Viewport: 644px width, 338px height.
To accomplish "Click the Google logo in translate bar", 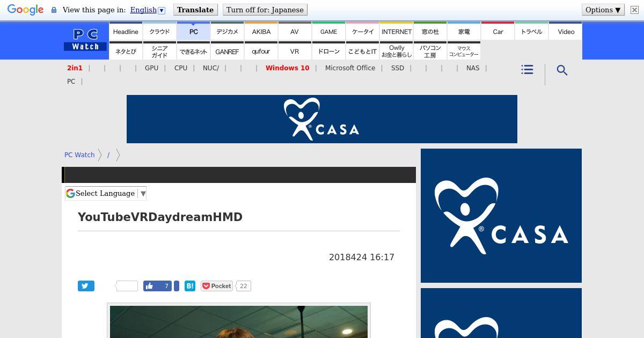I will coord(25,10).
